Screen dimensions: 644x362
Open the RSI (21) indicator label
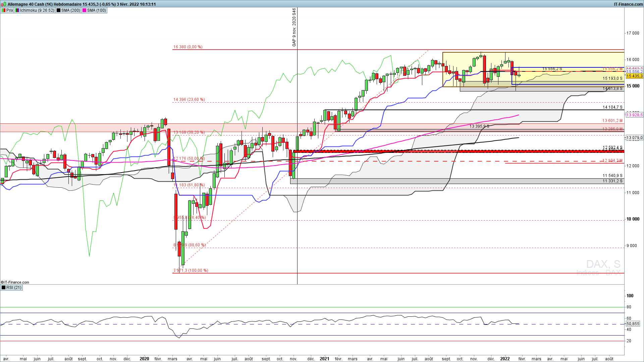tap(11, 288)
